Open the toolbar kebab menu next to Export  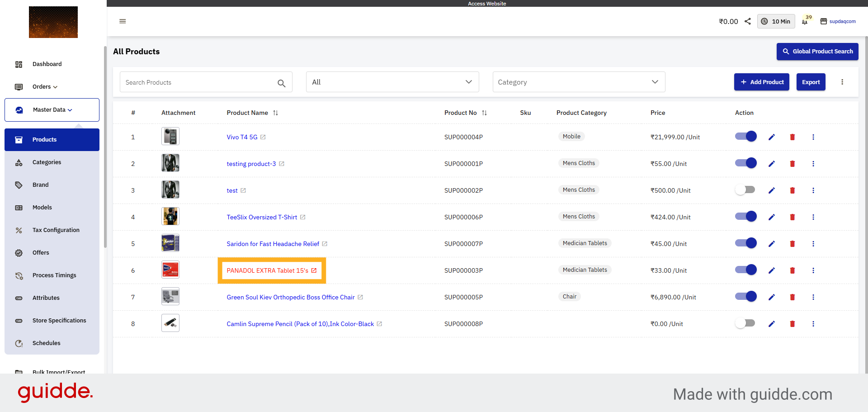pos(842,82)
